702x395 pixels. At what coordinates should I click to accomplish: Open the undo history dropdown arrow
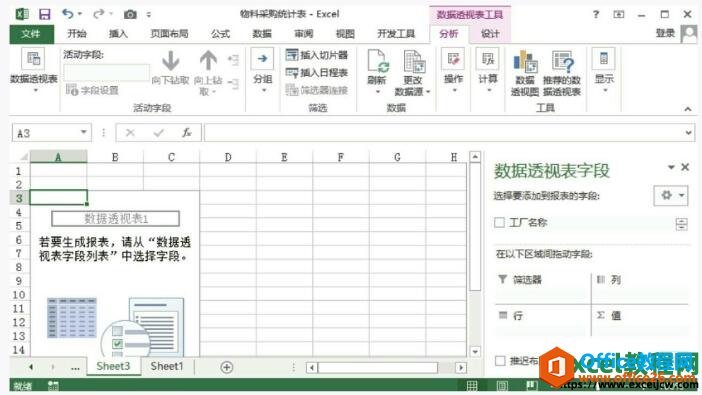(x=80, y=14)
